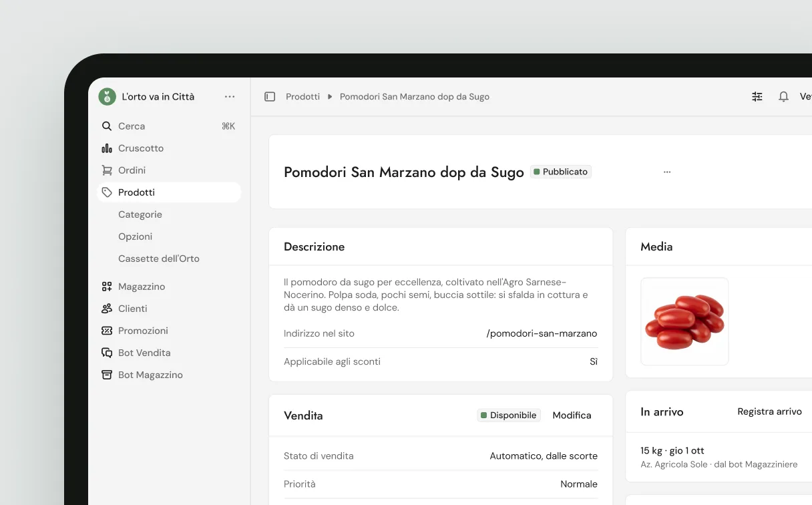Viewport: 812px width, 505px height.
Task: Open Cerca search field
Action: [169, 126]
